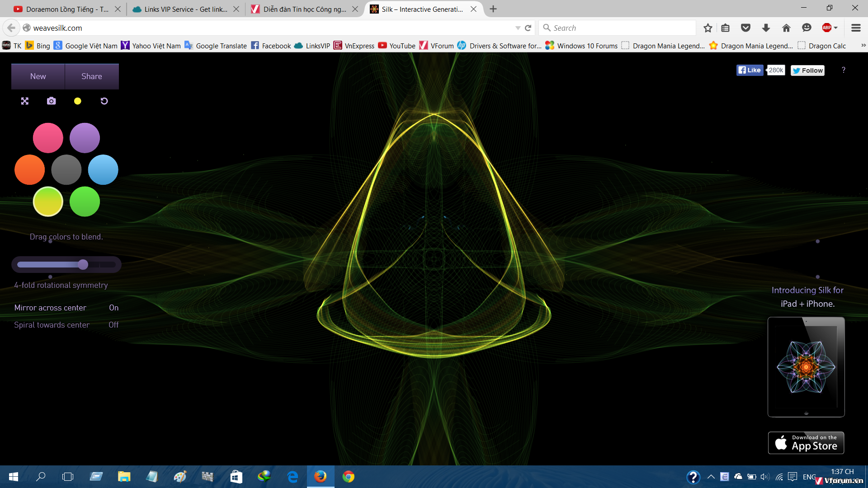Click the Share button
Viewport: 868px width, 488px height.
click(x=92, y=76)
